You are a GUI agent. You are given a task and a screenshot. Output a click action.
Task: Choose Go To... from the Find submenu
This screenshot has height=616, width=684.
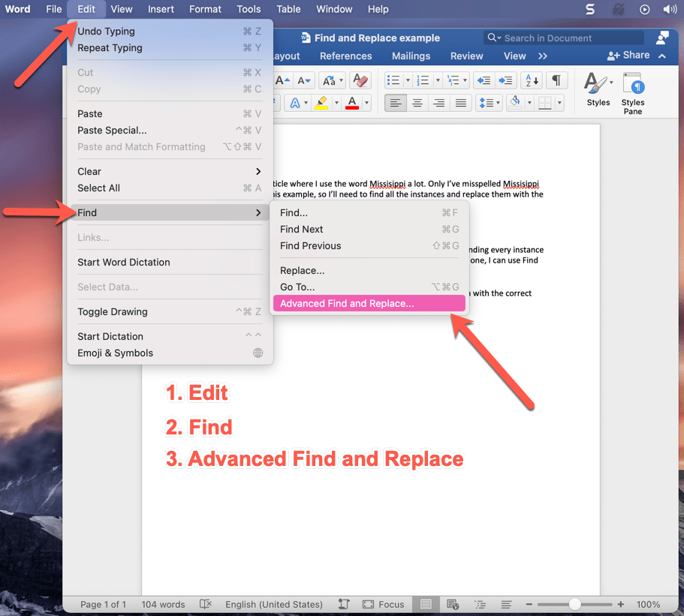(369, 287)
